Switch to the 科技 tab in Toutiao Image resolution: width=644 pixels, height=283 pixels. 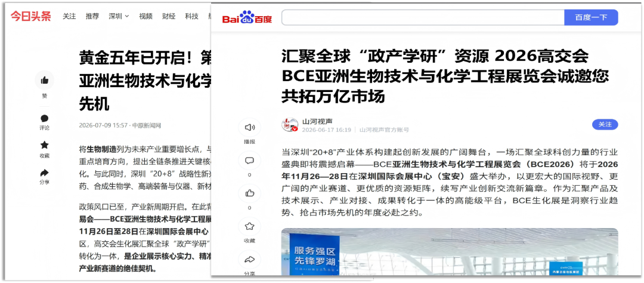pos(191,16)
